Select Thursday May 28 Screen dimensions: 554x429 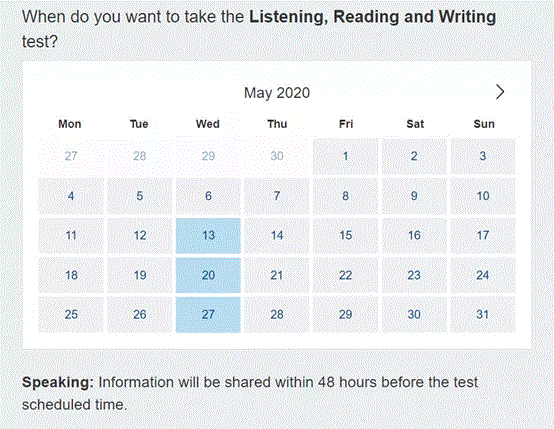277,315
